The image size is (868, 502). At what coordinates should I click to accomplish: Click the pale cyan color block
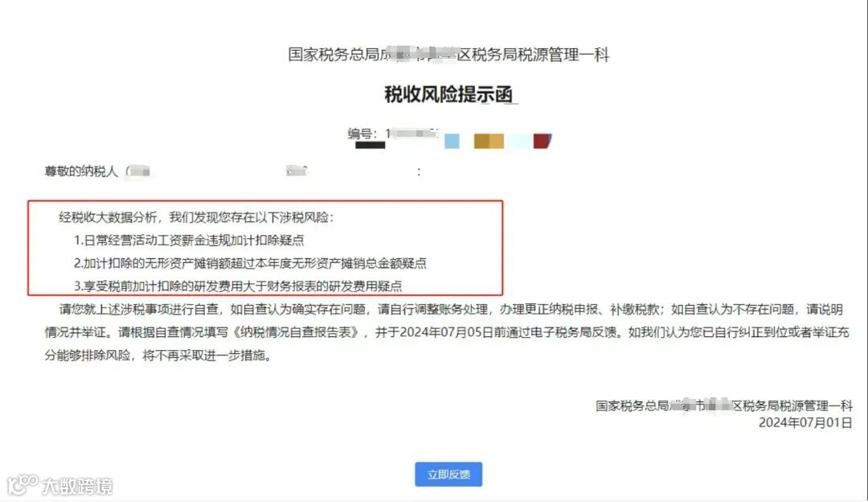521,142
